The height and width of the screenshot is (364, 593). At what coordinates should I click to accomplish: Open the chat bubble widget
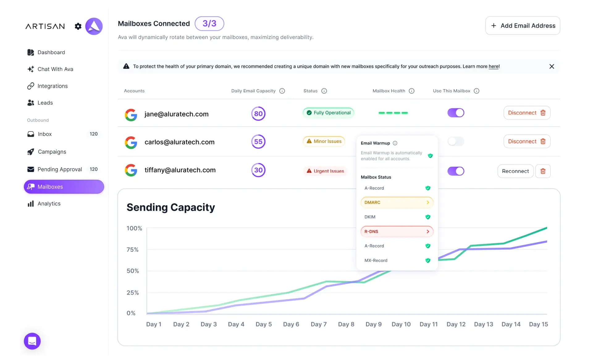point(32,341)
